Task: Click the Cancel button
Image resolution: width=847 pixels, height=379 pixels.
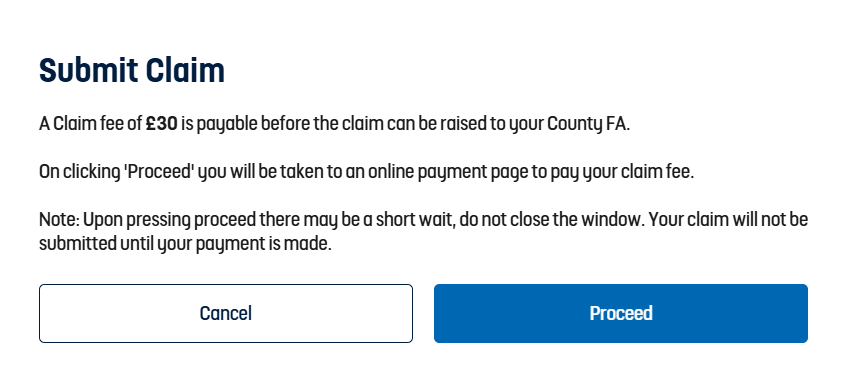Action: click(x=226, y=313)
